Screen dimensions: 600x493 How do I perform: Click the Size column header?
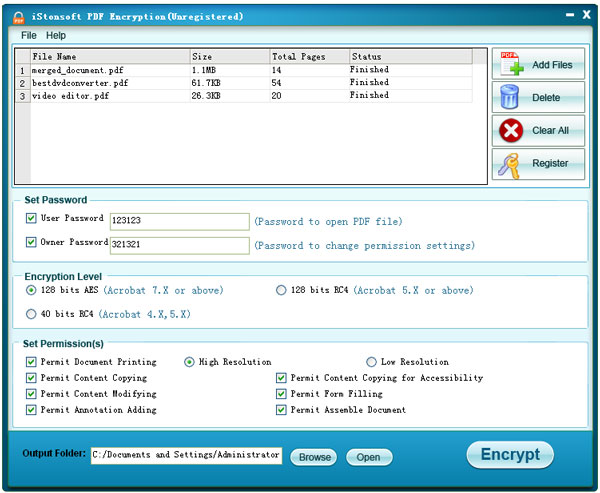pyautogui.click(x=230, y=57)
